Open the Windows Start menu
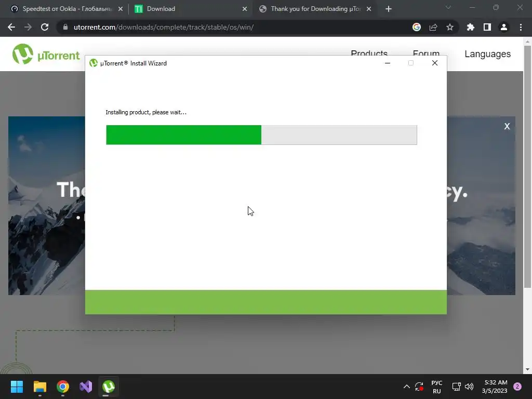The image size is (532, 399). click(x=17, y=387)
